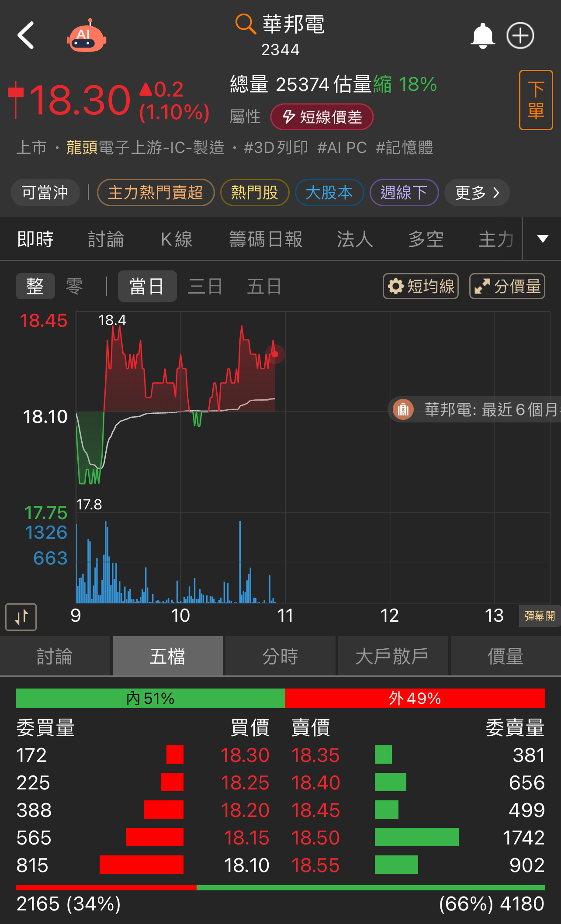Select ask price 18.35

click(x=315, y=755)
